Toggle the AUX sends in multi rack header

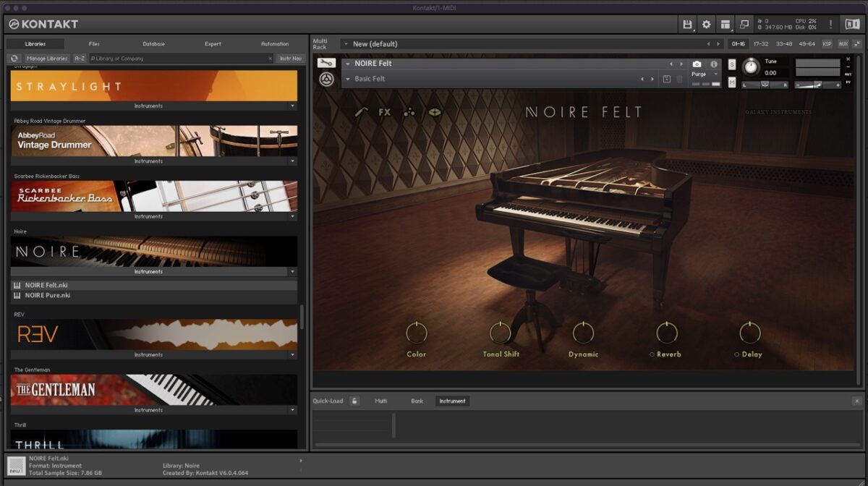click(x=843, y=44)
